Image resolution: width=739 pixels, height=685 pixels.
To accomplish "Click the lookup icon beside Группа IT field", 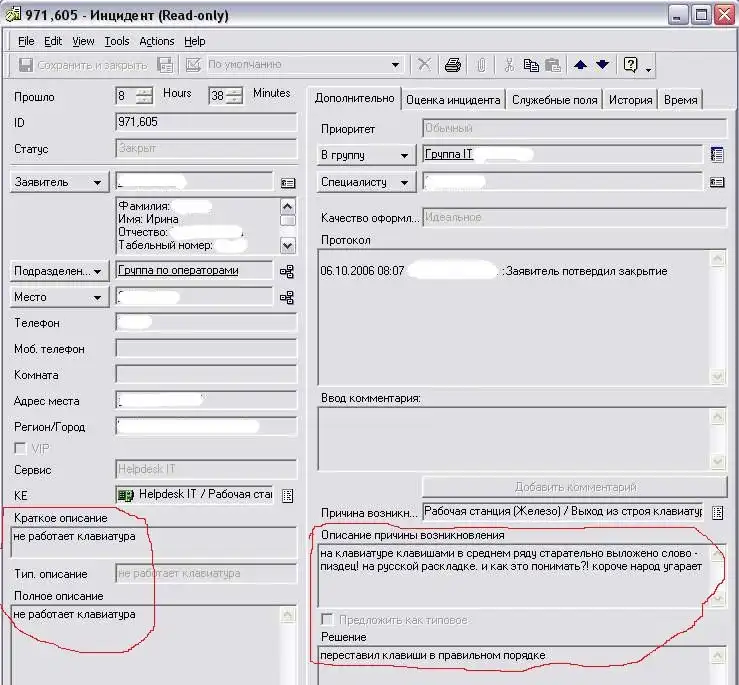I will pyautogui.click(x=716, y=155).
